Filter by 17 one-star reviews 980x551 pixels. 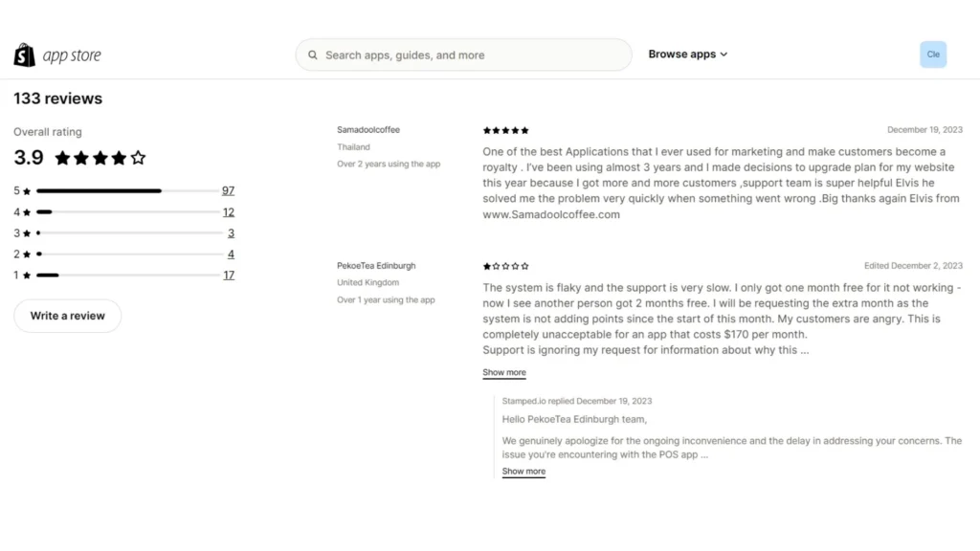tap(228, 275)
